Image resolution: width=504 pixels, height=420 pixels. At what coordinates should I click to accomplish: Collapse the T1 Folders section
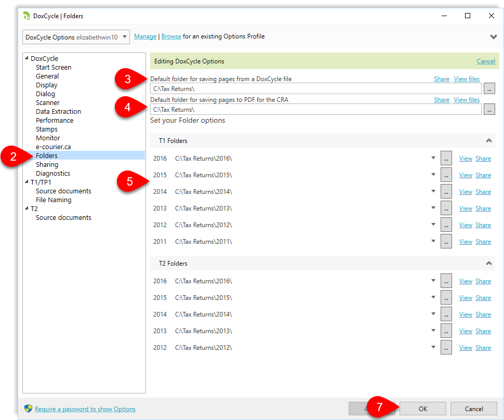coord(488,140)
